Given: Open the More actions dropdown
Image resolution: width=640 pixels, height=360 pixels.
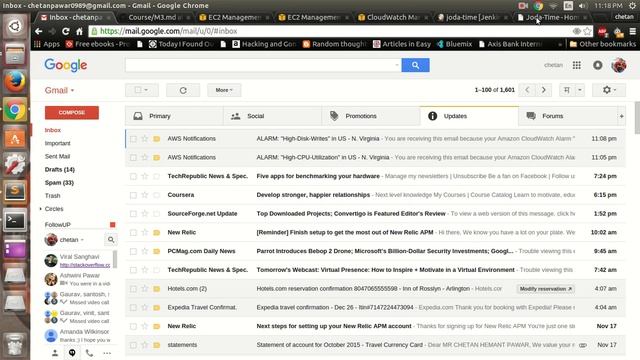Looking at the screenshot, I should pyautogui.click(x=224, y=90).
